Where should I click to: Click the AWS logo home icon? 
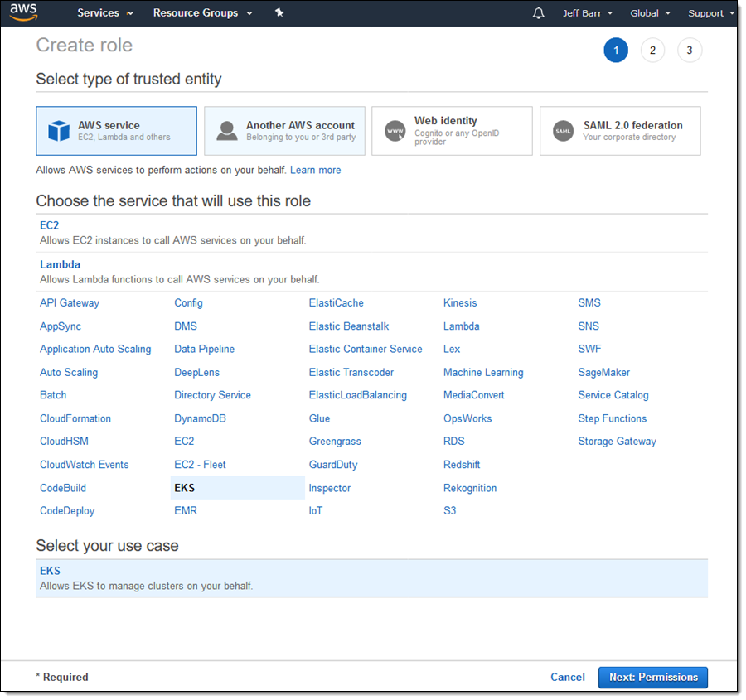click(x=24, y=12)
